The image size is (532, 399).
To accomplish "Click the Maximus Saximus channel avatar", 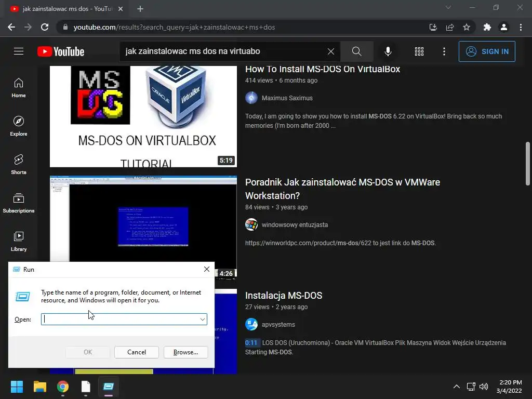I will 251,98.
